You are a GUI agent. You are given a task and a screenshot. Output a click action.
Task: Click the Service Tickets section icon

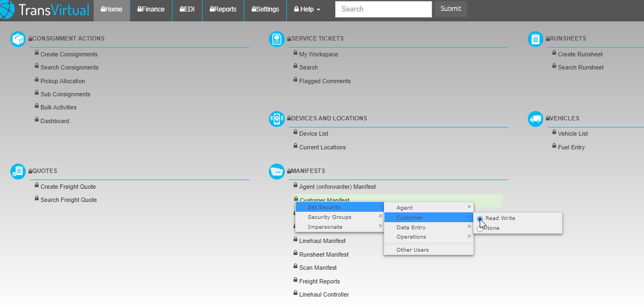pos(277,39)
